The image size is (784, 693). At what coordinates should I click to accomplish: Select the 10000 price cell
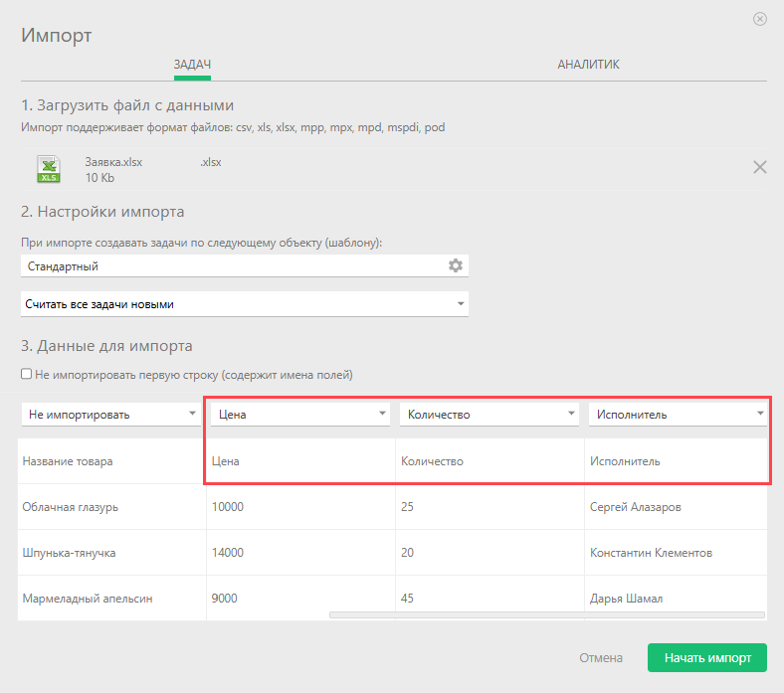point(301,507)
